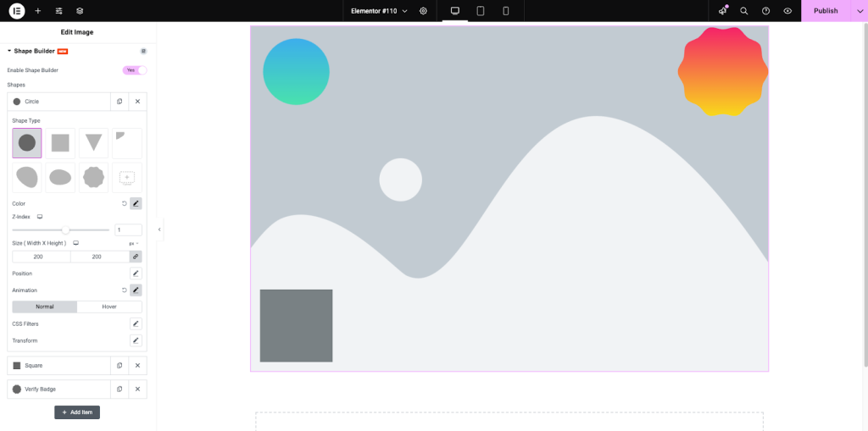The width and height of the screenshot is (868, 431).
Task: Open the What's New notifications icon
Action: tap(723, 11)
